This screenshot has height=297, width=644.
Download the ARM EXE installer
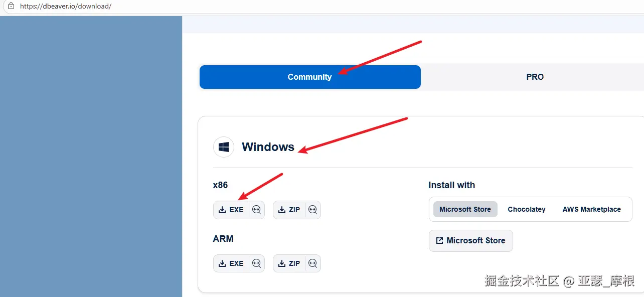coord(231,263)
